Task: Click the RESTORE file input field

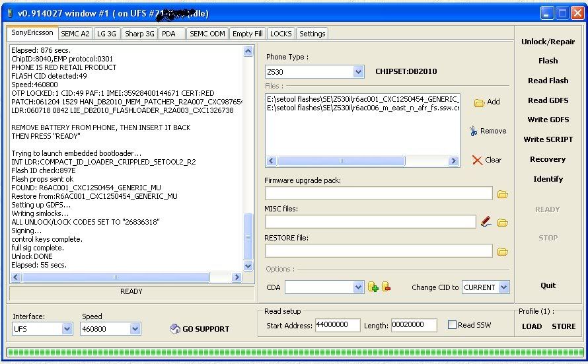Action: pyautogui.click(x=379, y=250)
